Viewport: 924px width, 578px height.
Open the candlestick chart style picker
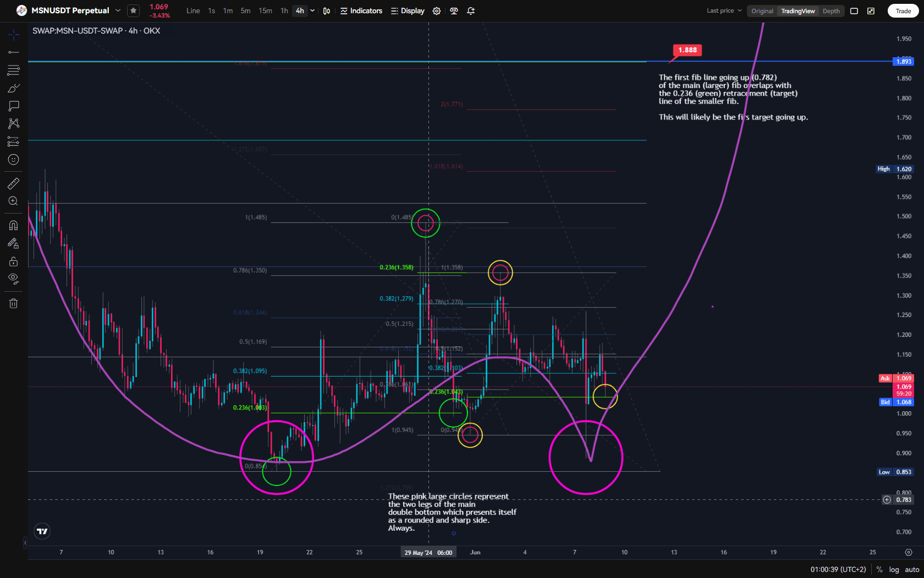(x=327, y=11)
